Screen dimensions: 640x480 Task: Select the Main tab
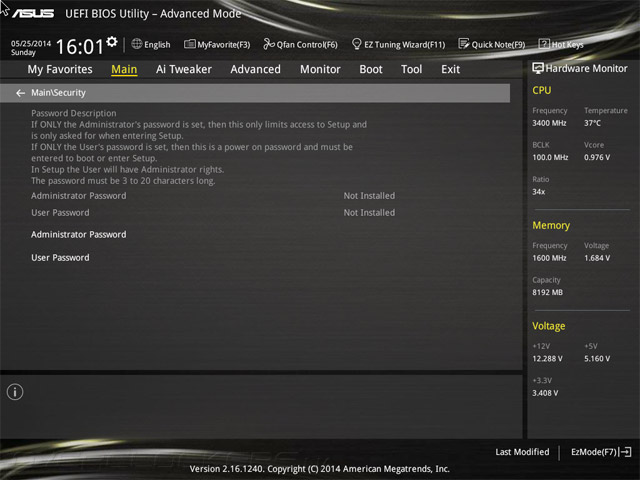pos(124,69)
